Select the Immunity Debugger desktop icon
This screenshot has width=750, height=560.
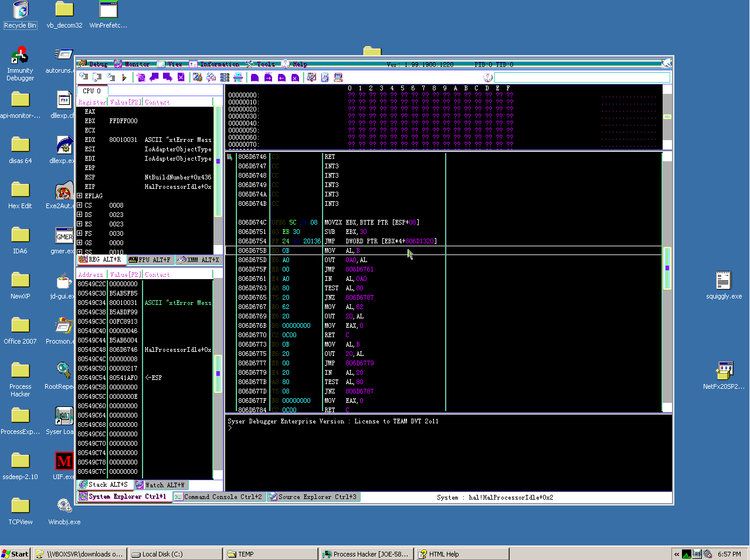[21, 65]
